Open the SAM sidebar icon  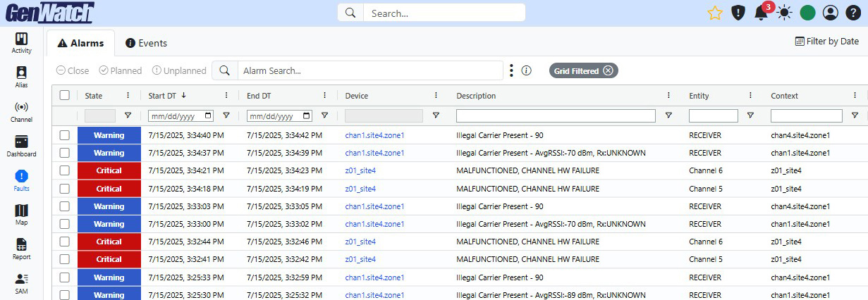[x=21, y=284]
